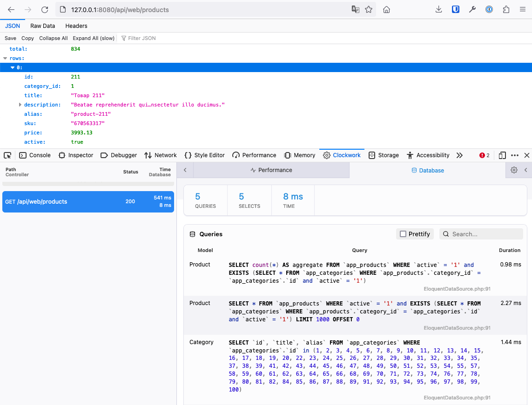Open the Bitwarden extension
532x405 pixels.
click(456, 9)
